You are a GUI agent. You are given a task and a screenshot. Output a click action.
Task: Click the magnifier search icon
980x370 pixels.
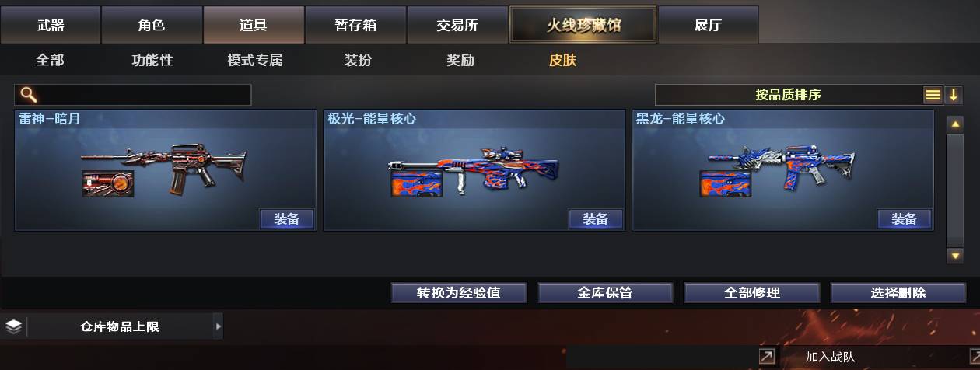click(x=29, y=95)
